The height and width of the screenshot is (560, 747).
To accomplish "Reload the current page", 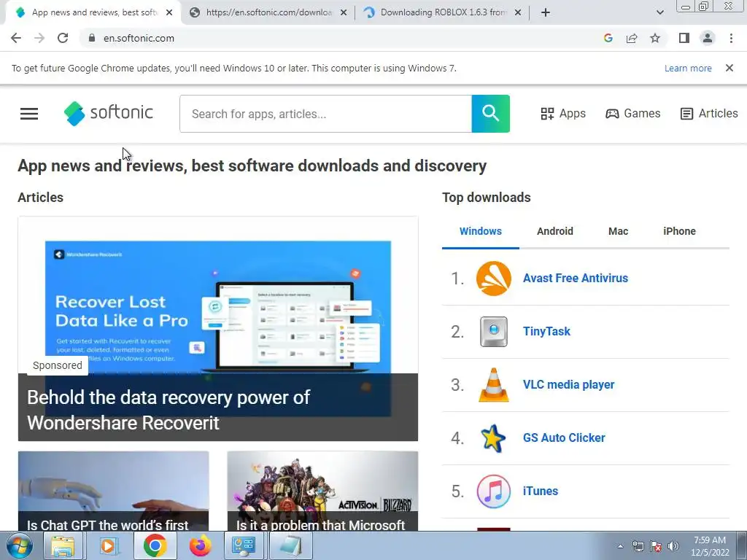I will [63, 38].
